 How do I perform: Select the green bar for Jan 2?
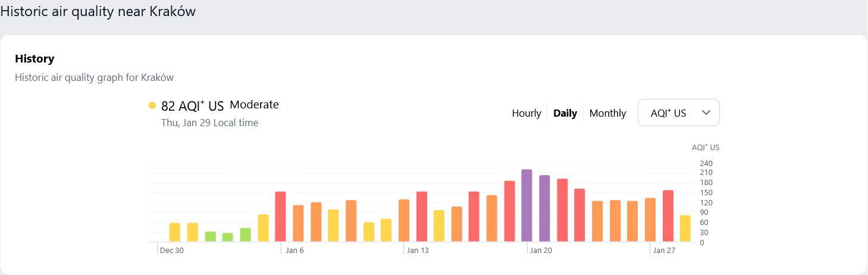click(210, 237)
